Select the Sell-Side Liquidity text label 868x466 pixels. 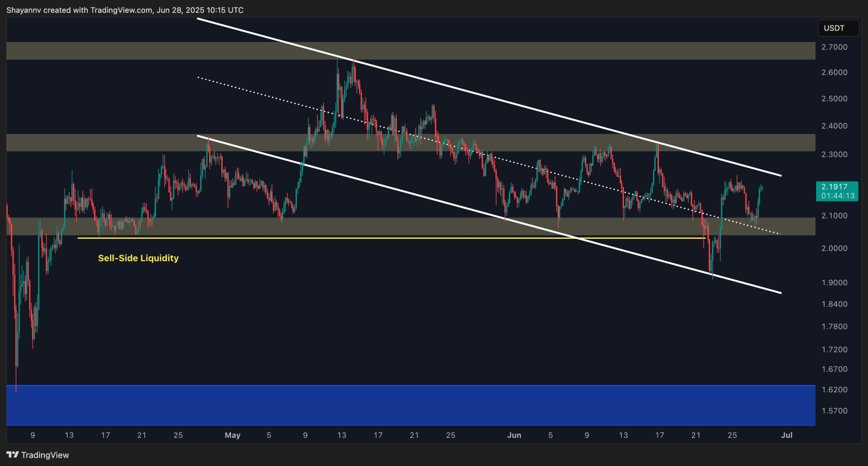(138, 258)
